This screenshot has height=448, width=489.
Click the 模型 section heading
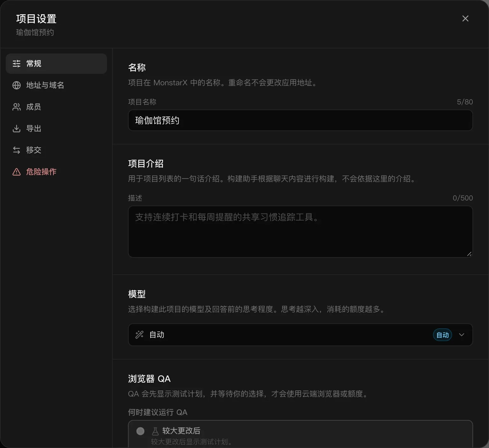coord(137,294)
